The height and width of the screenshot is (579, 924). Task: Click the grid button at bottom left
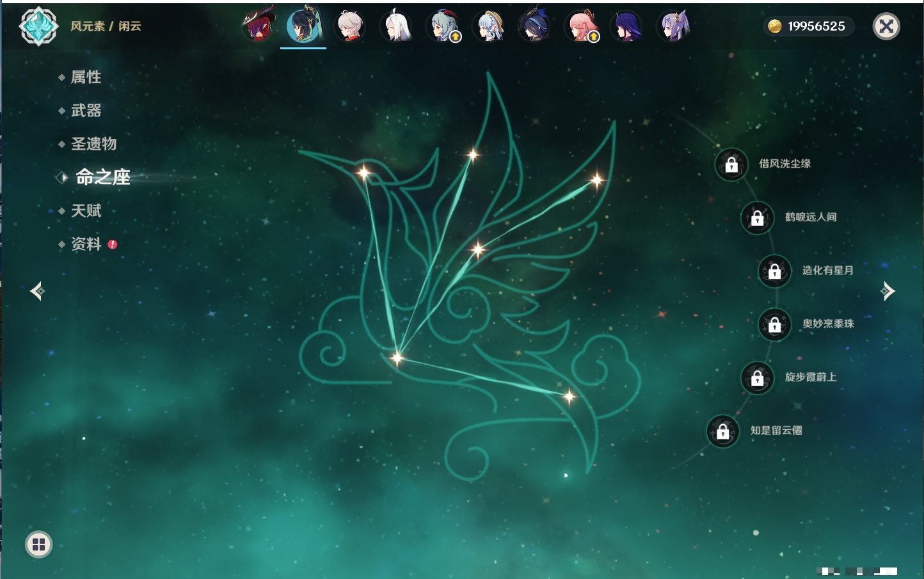(38, 544)
